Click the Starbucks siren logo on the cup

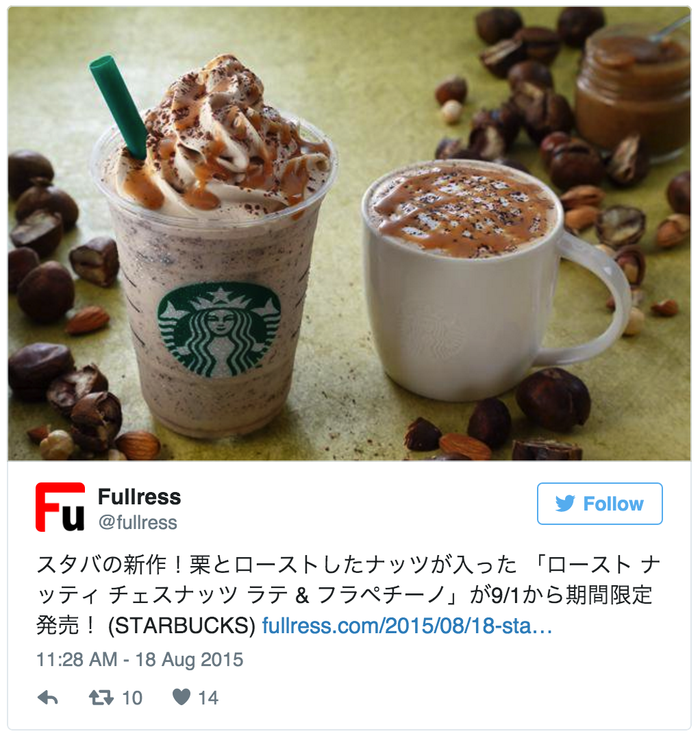[x=218, y=330]
